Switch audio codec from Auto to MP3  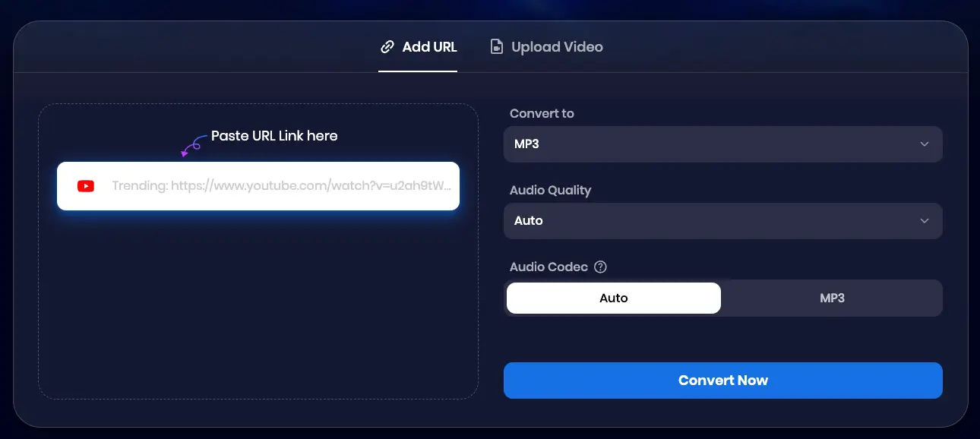point(832,298)
